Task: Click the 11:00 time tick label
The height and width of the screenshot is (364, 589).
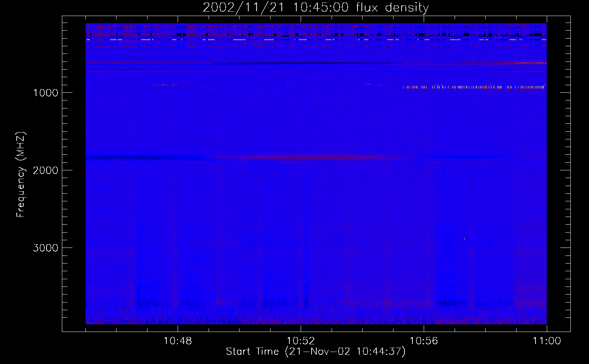Action: 547,341
